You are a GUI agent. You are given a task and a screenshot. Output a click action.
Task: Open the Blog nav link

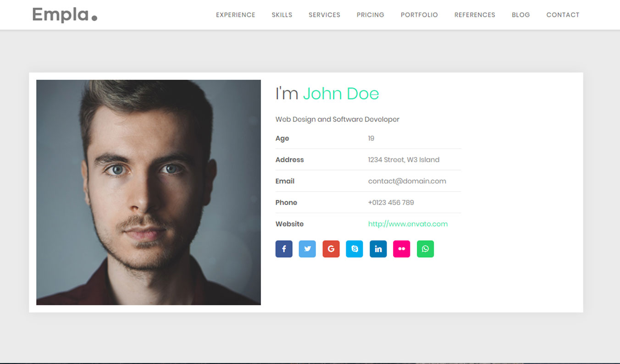click(520, 15)
